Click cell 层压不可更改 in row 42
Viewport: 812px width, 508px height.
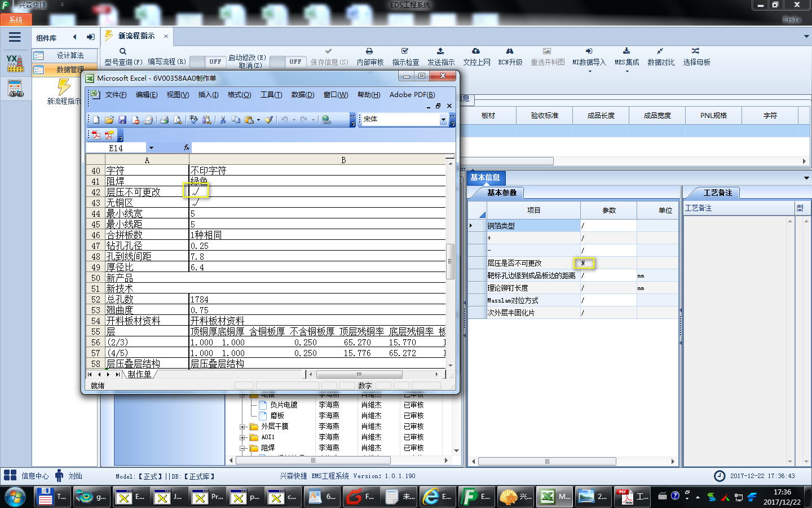point(147,192)
